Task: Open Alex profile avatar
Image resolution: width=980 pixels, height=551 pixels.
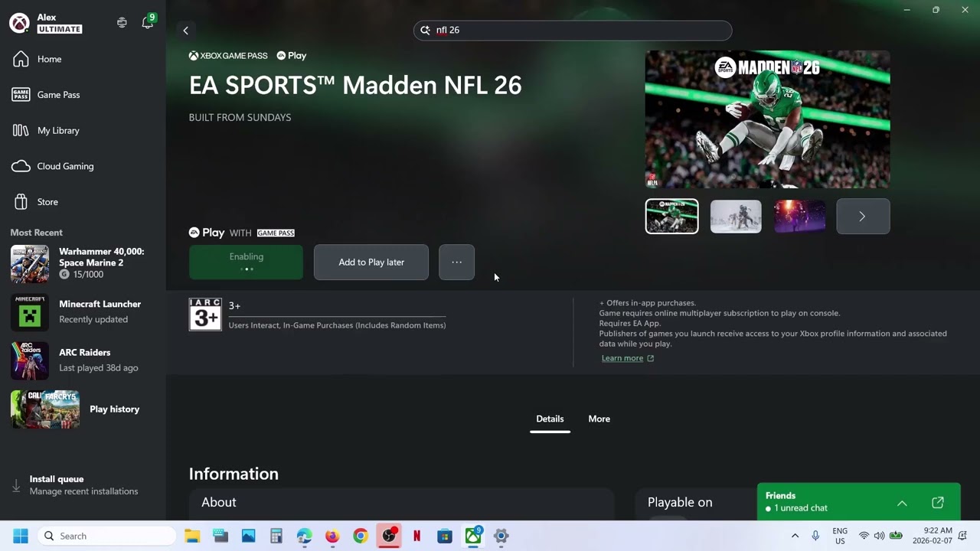Action: [20, 23]
